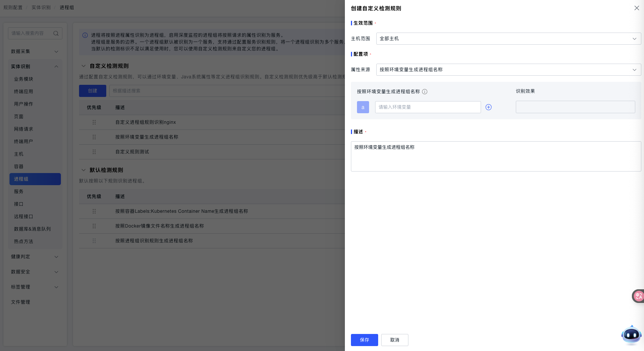644x351 pixels.
Task: Select 业务模块 in the sidebar menu
Action: (x=24, y=79)
